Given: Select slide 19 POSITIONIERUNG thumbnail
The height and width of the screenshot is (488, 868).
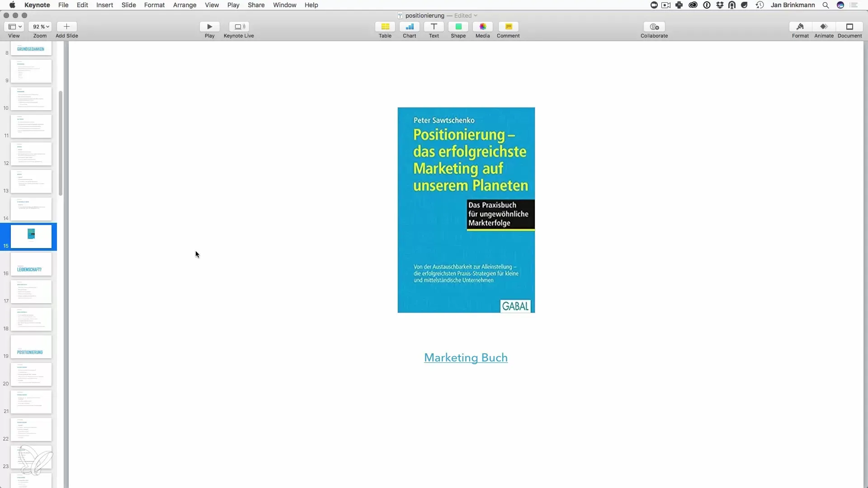Looking at the screenshot, I should 31,347.
